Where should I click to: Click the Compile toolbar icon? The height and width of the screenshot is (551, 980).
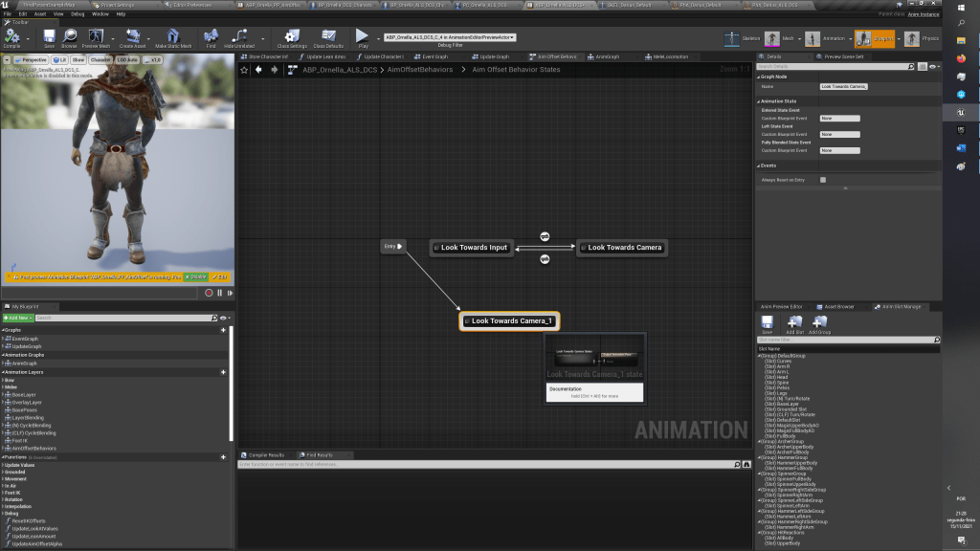coord(11,37)
